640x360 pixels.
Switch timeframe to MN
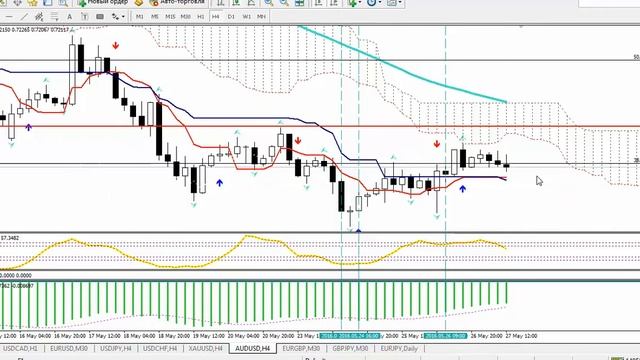pyautogui.click(x=261, y=16)
